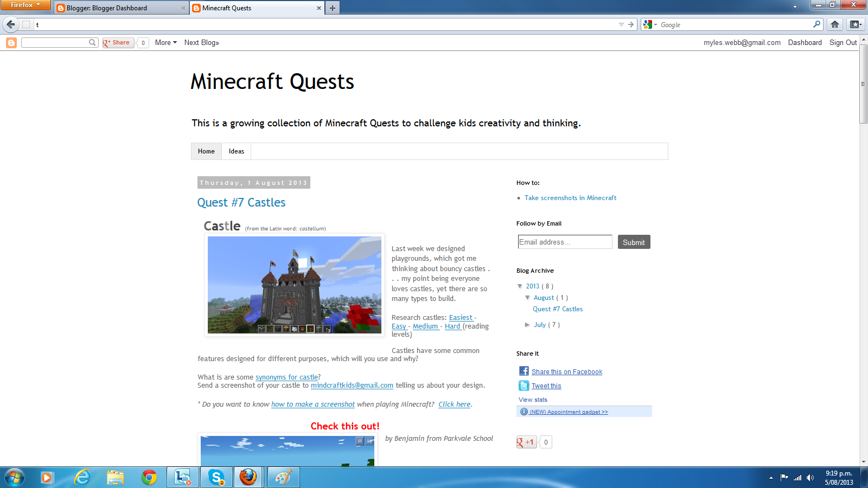Image resolution: width=868 pixels, height=488 pixels.
Task: Click the Minecraft Quests blog title
Action: click(x=272, y=82)
